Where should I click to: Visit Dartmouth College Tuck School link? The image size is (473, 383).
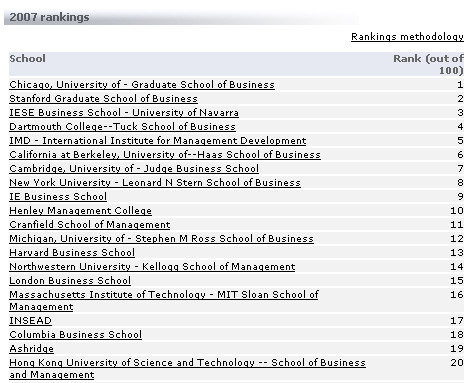coord(122,127)
